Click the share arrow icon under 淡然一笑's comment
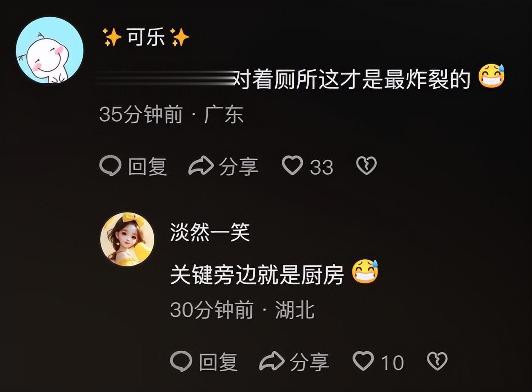 (x=272, y=362)
